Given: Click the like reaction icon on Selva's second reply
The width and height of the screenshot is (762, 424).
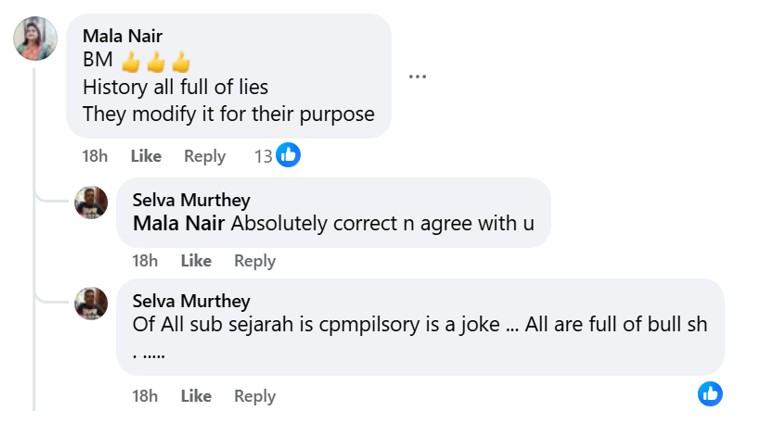Looking at the screenshot, I should [710, 393].
